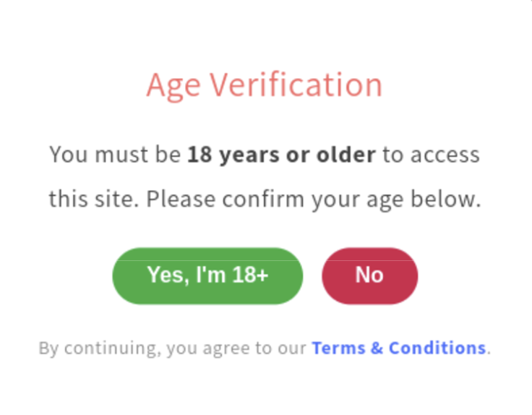Follow the Terms & Conditions link in footer
The height and width of the screenshot is (415, 532).
coord(398,348)
